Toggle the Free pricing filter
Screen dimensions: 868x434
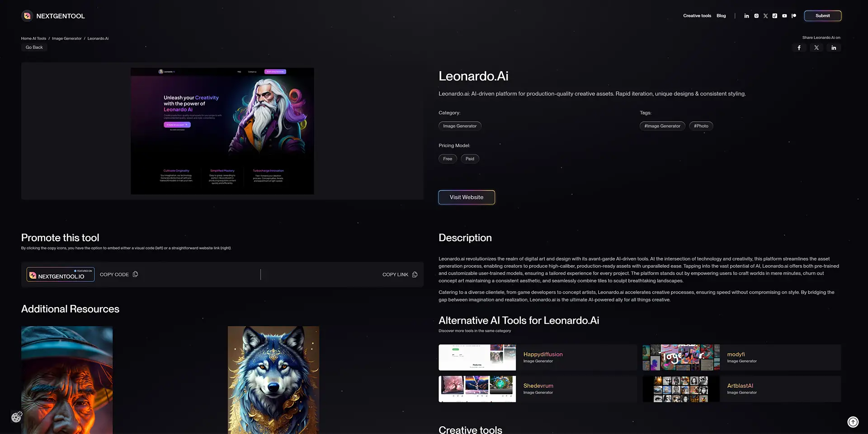pos(447,159)
